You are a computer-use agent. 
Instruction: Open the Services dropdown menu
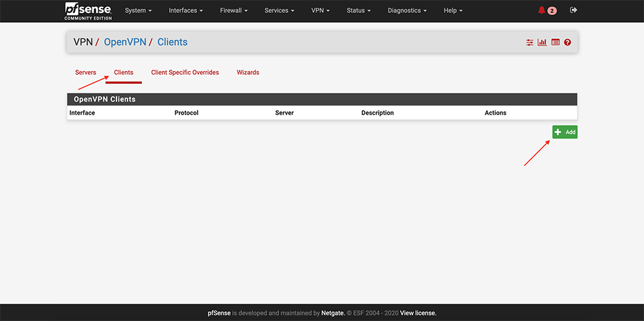tap(279, 10)
